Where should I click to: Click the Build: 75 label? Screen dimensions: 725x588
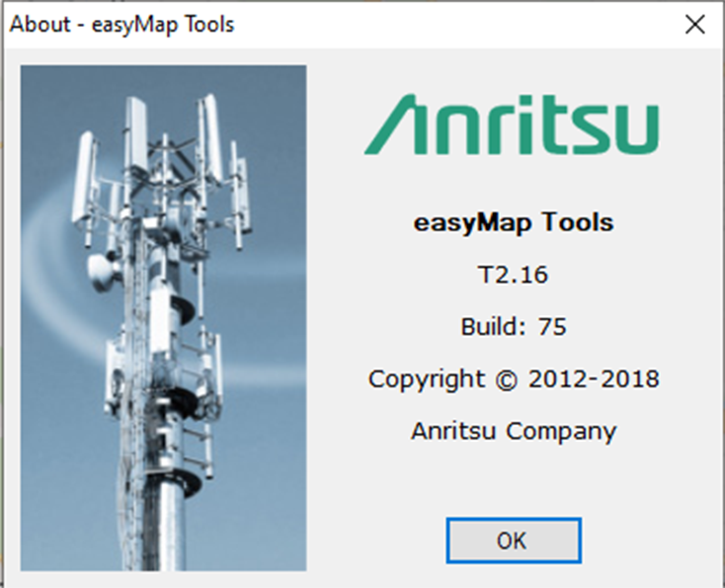tap(514, 327)
